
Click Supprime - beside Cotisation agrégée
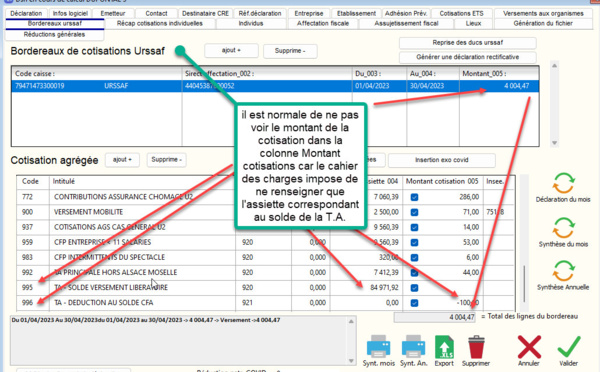pos(166,160)
